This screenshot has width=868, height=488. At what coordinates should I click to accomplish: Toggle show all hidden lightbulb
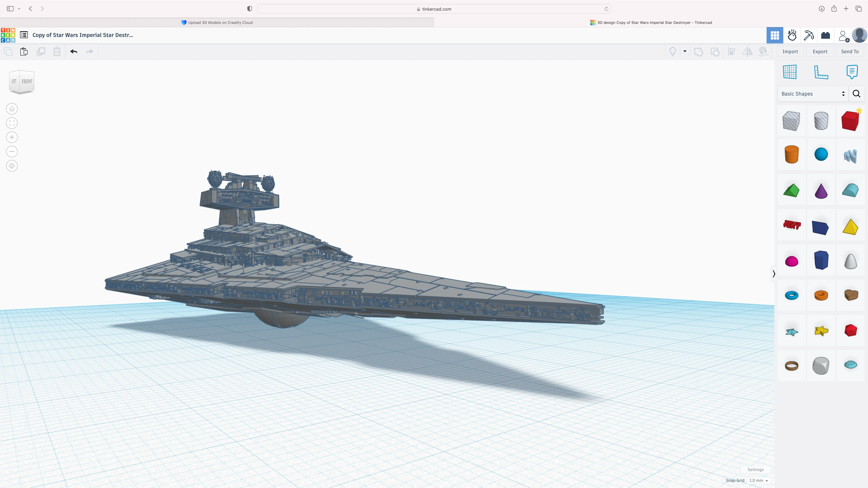tap(673, 52)
